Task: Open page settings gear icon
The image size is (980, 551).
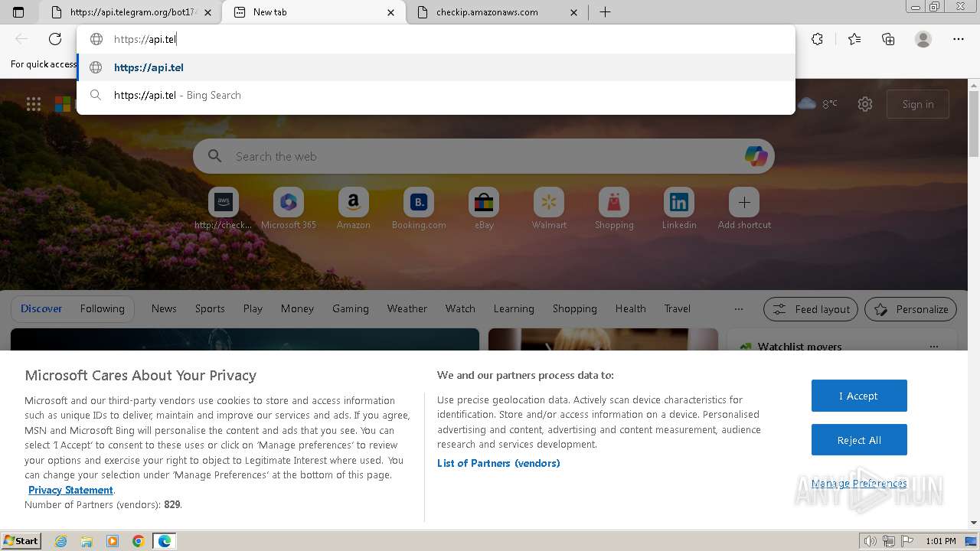Action: point(865,104)
